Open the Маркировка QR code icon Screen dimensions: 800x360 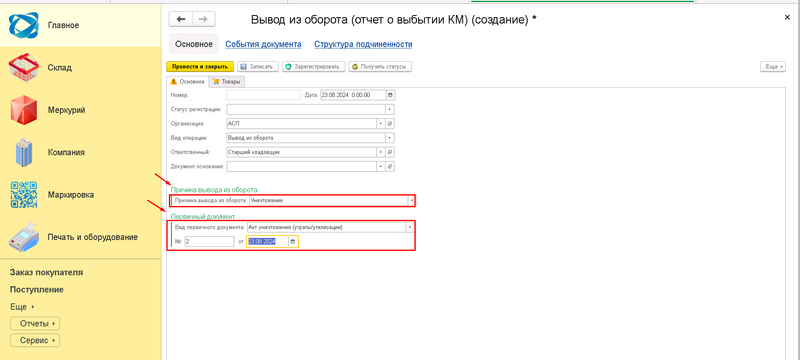click(x=23, y=194)
